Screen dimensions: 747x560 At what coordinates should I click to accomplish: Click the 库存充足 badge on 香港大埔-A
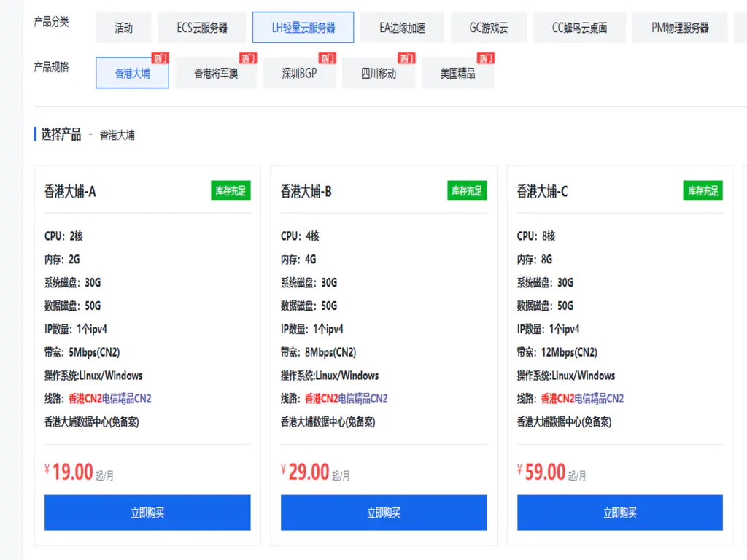[x=230, y=190]
